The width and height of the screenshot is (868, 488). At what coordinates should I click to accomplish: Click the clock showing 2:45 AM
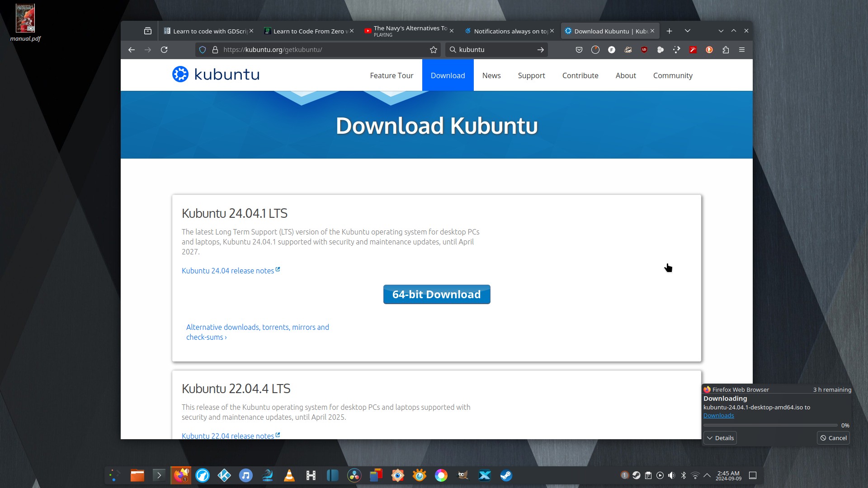click(728, 475)
